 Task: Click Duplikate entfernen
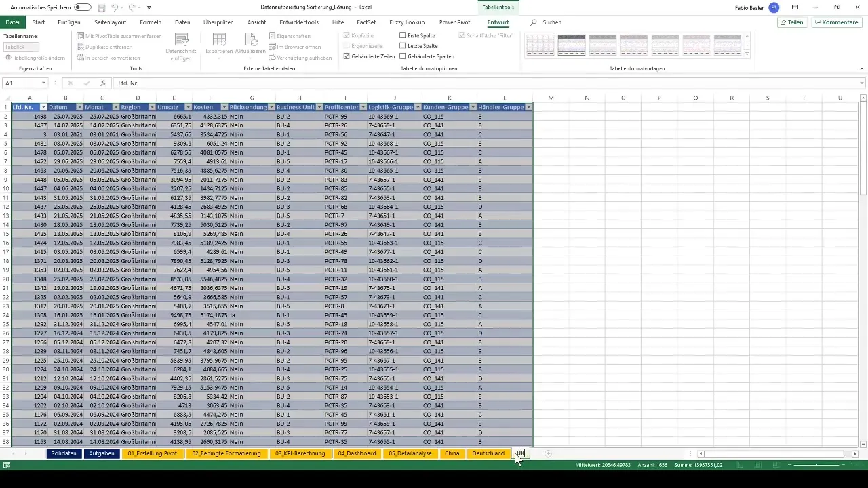[104, 47]
